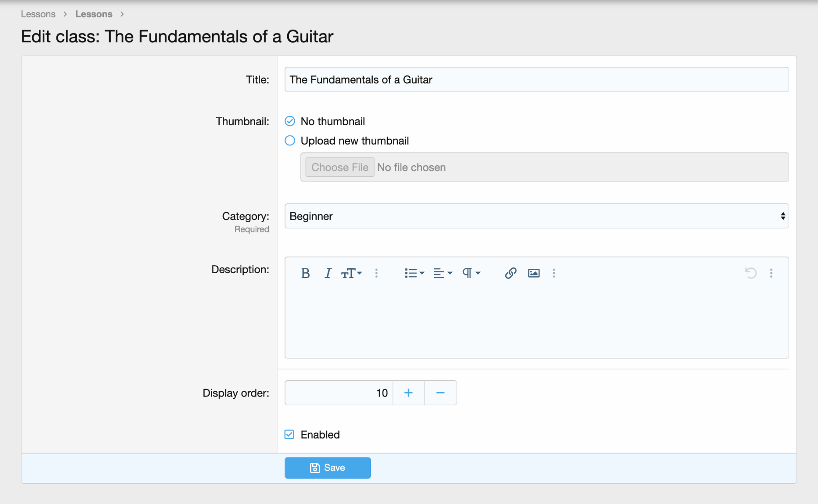Expand the list formatting dropdown
The image size is (818, 504).
tap(414, 273)
